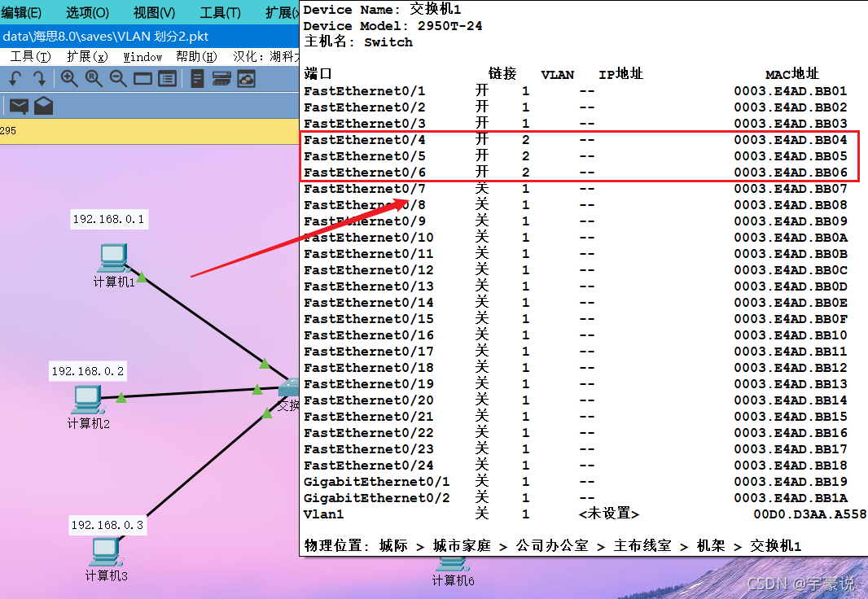
Task: Click the Vlan1 interface row name
Action: point(324,514)
